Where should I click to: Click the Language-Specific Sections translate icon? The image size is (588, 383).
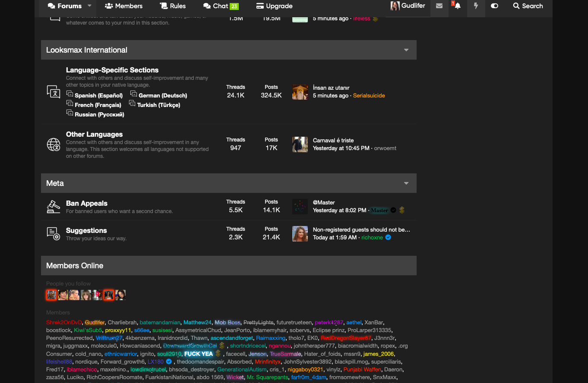tap(54, 91)
